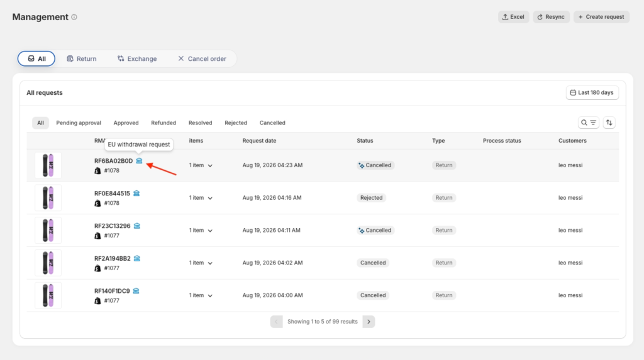Screen dimensions: 644x360
Task: Open request RF140F1DC9
Action: 112,291
